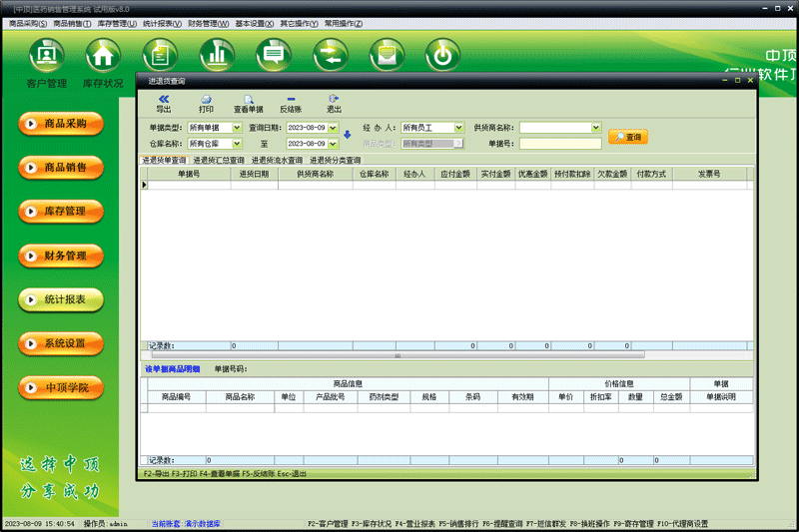This screenshot has height=532, width=799.
Task: Expand the 仓库名称 dropdown
Action: tap(237, 144)
